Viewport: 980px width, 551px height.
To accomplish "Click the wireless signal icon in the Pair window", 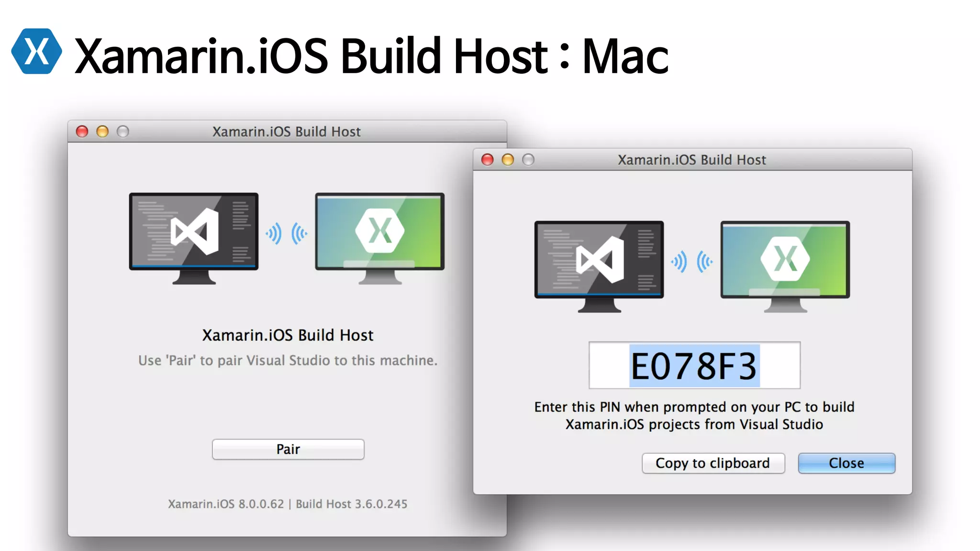I will (x=287, y=233).
